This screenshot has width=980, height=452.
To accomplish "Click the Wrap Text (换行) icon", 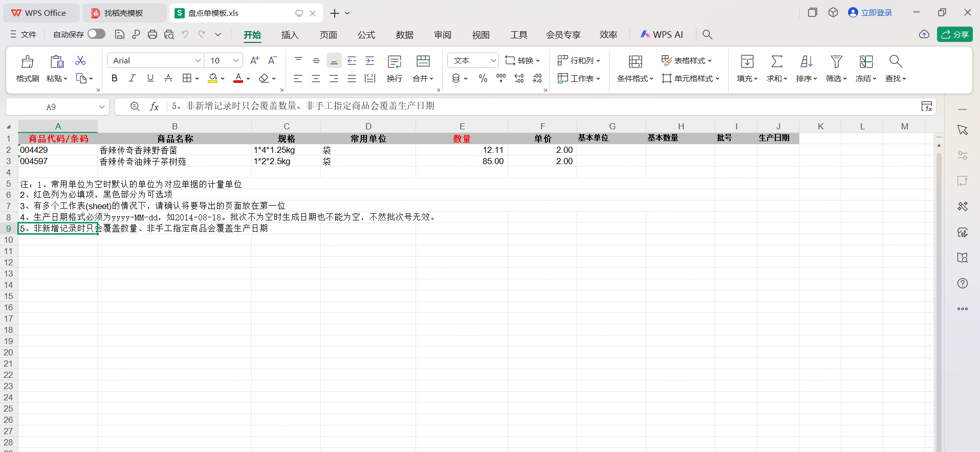I will coord(395,62).
